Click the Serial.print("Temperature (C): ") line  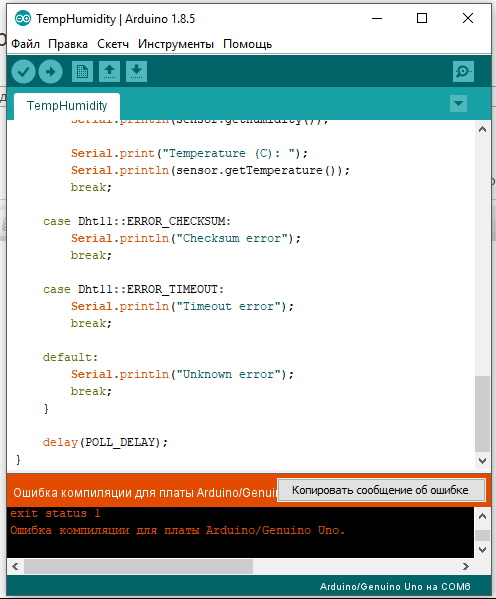[189, 154]
